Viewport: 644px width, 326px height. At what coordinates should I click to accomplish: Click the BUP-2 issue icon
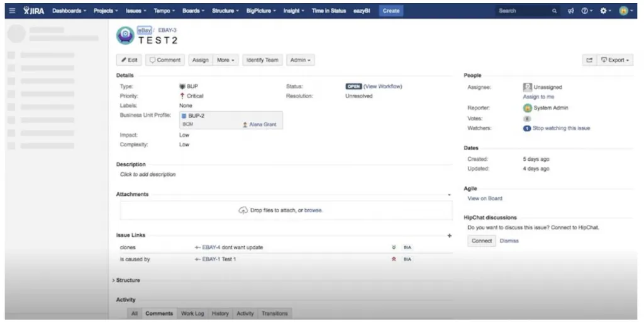coord(184,116)
